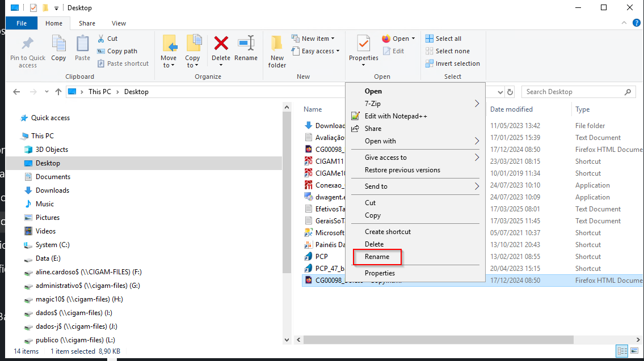Click the Refresh button beside address bar
Screen dimensions: 644x361
coord(510,92)
